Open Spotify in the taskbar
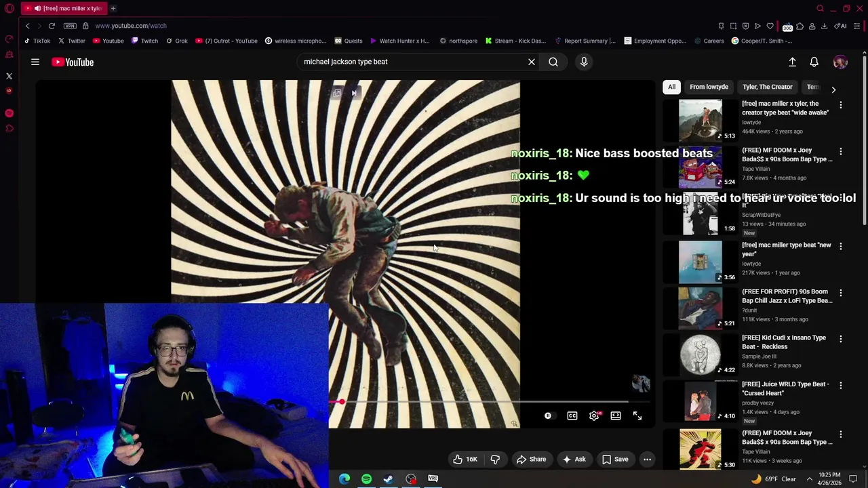868x488 pixels. (x=366, y=479)
